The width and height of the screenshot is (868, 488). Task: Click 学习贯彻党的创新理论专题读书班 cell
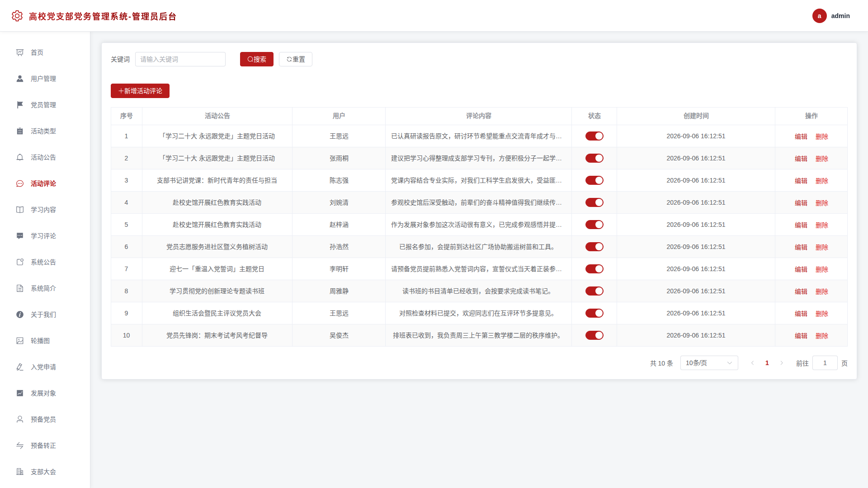click(x=217, y=291)
